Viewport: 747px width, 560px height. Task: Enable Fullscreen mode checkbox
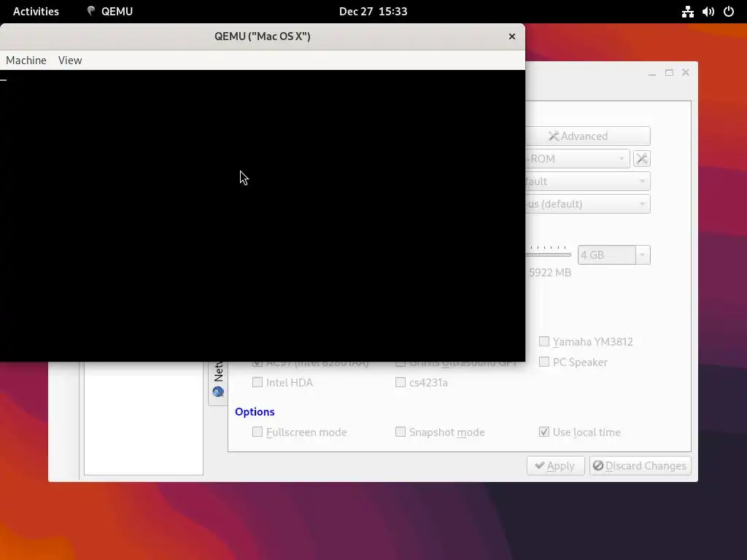258,432
